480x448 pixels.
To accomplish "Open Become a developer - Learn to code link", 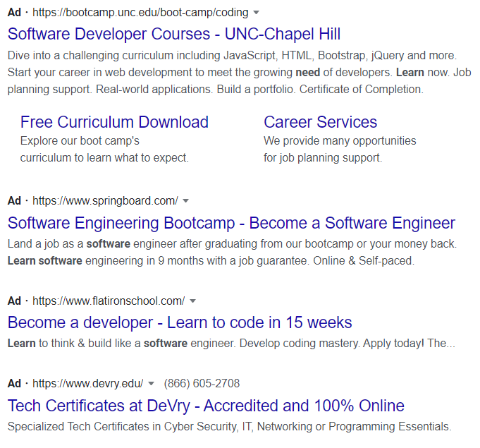I will coord(180,322).
